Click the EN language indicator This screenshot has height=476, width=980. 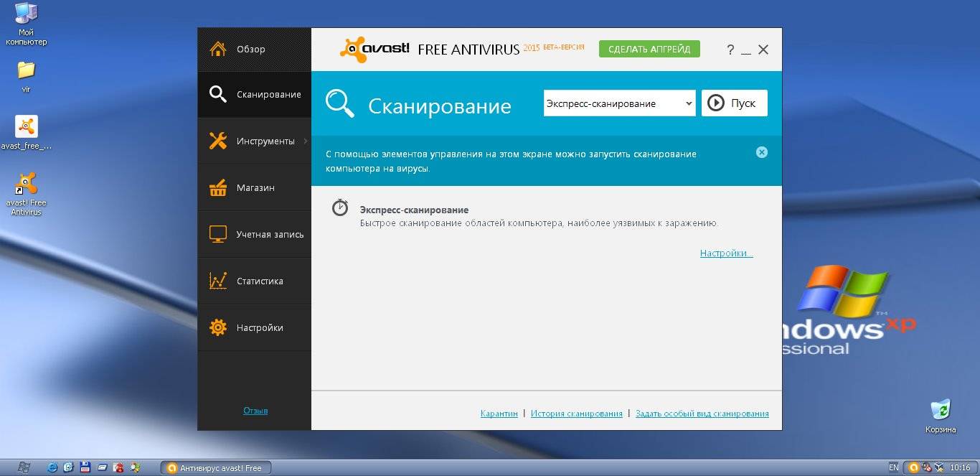pyautogui.click(x=893, y=467)
